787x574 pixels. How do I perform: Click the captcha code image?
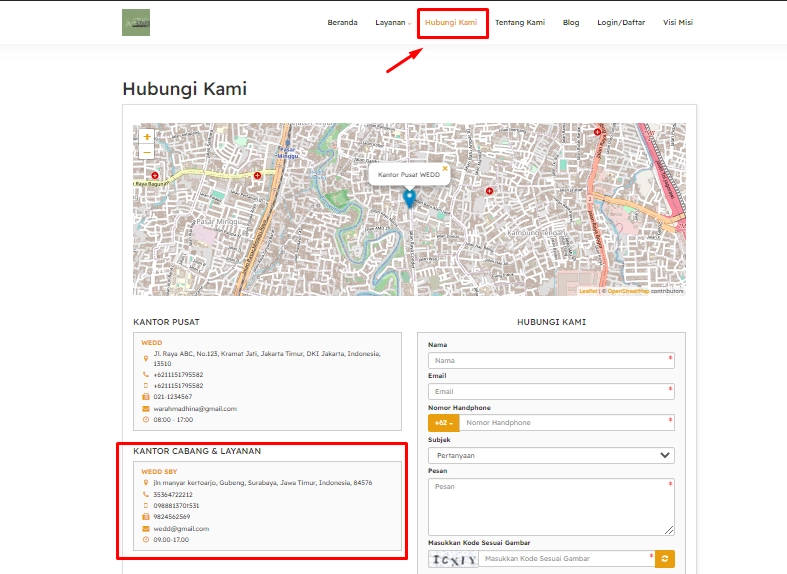[x=453, y=559]
